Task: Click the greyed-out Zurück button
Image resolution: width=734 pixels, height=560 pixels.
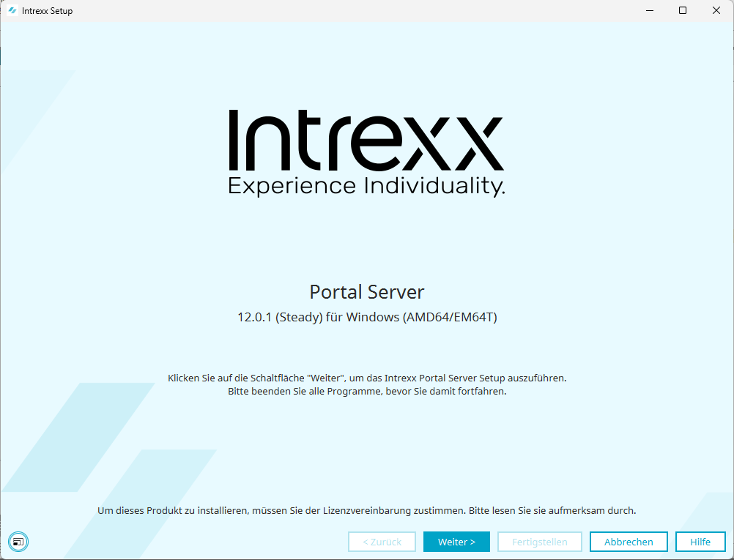Action: click(382, 542)
